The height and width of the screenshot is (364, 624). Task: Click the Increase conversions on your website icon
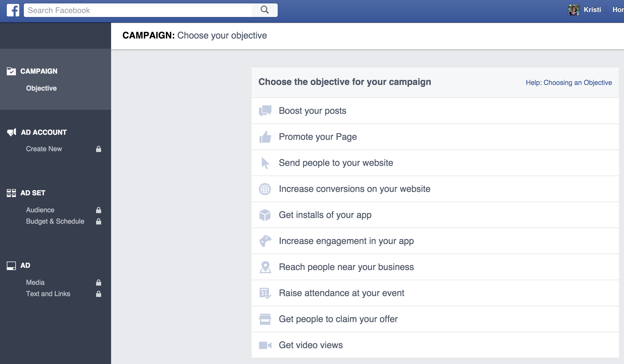pyautogui.click(x=265, y=189)
